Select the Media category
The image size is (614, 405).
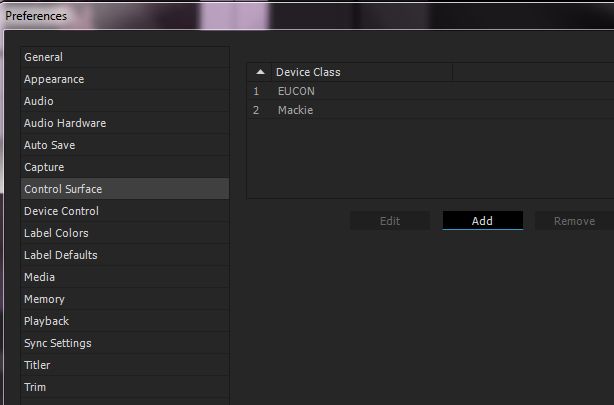pyautogui.click(x=40, y=277)
